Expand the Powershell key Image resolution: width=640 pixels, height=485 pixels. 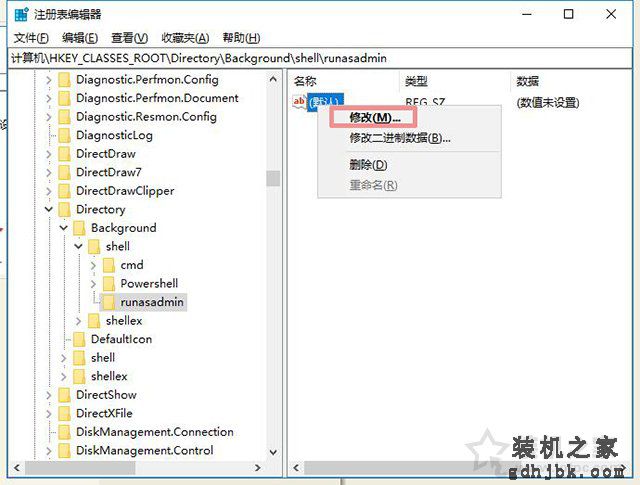(x=93, y=284)
